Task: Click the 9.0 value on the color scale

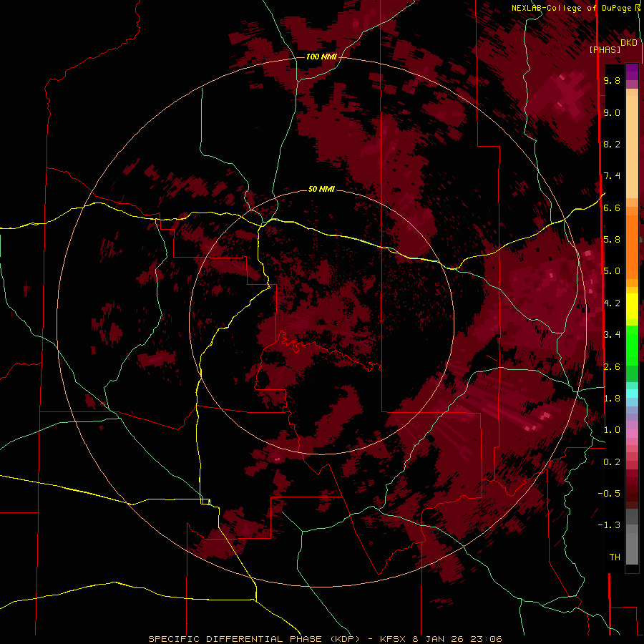Action: pyautogui.click(x=612, y=112)
